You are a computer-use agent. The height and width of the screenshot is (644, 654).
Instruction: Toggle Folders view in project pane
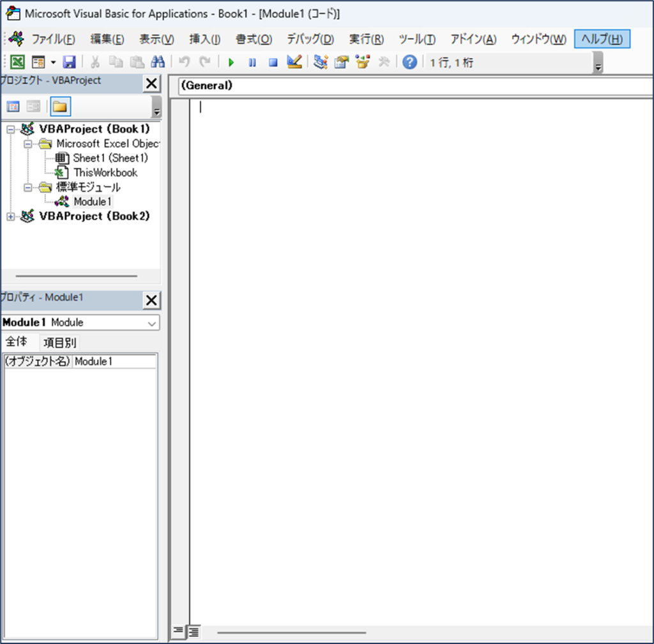(x=60, y=107)
